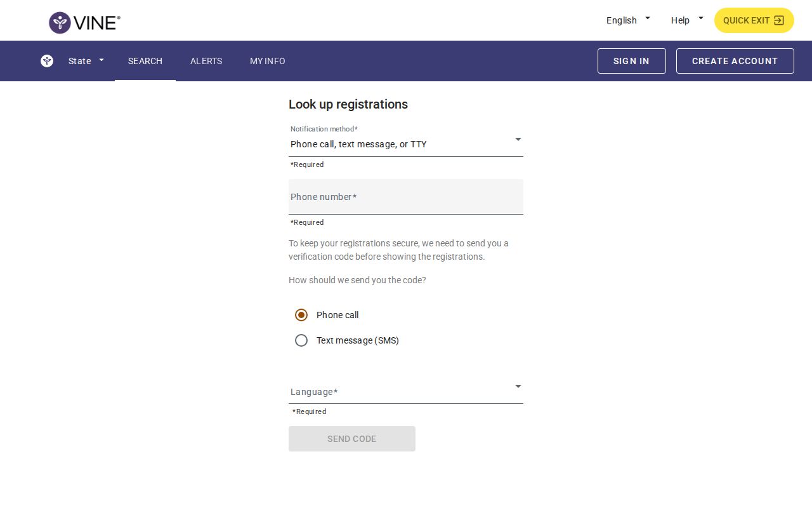
Task: Click the VINE logo in the header
Action: [x=84, y=23]
